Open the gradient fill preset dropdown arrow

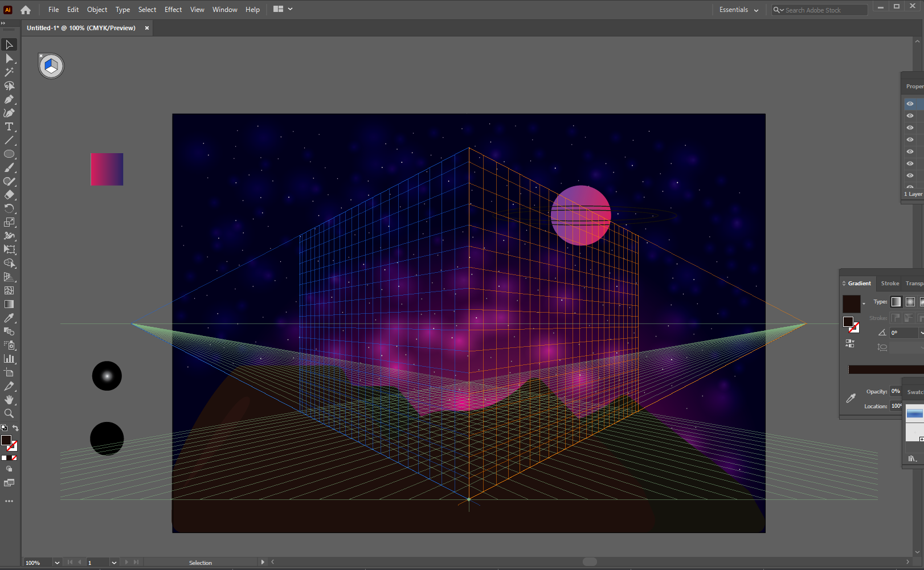[x=865, y=302]
